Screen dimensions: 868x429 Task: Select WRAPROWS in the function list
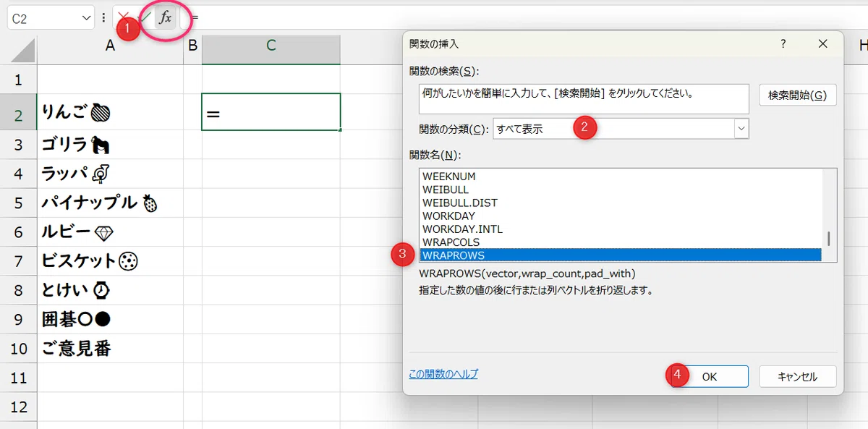coord(621,255)
